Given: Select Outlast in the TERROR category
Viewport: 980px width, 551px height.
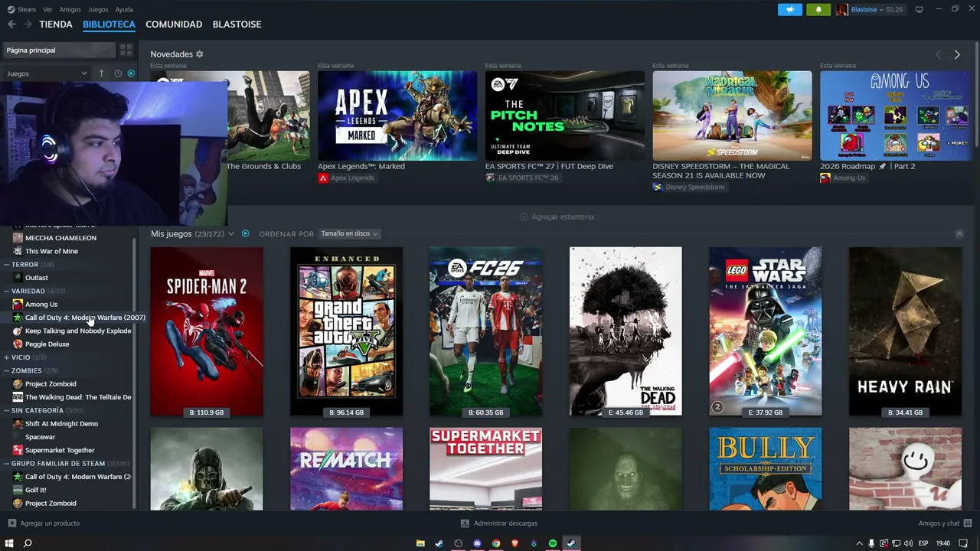Looking at the screenshot, I should point(36,278).
